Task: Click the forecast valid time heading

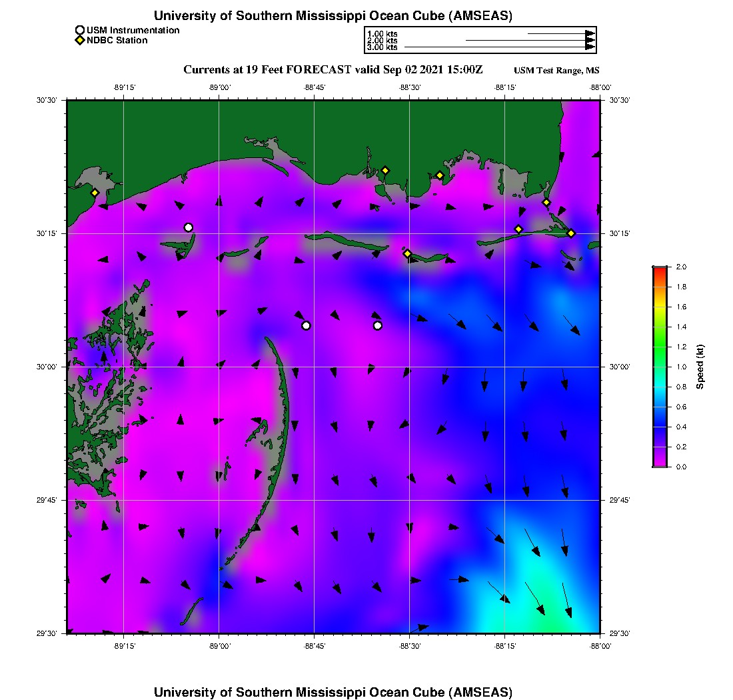Action: [x=333, y=70]
